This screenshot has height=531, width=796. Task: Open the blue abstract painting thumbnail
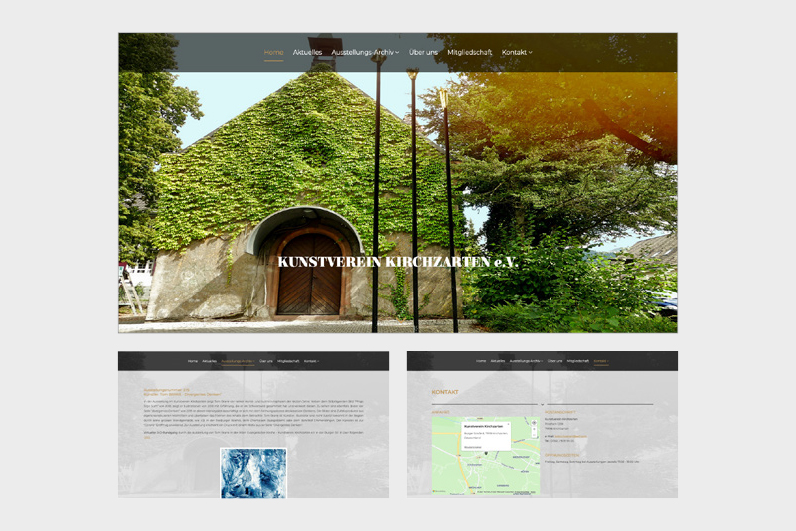[x=253, y=473]
